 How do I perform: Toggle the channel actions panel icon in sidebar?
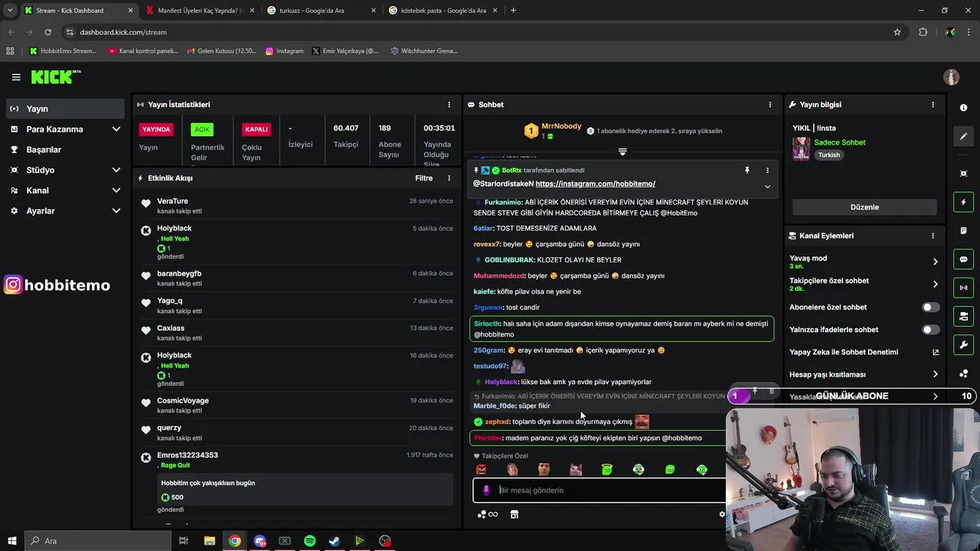point(963,316)
